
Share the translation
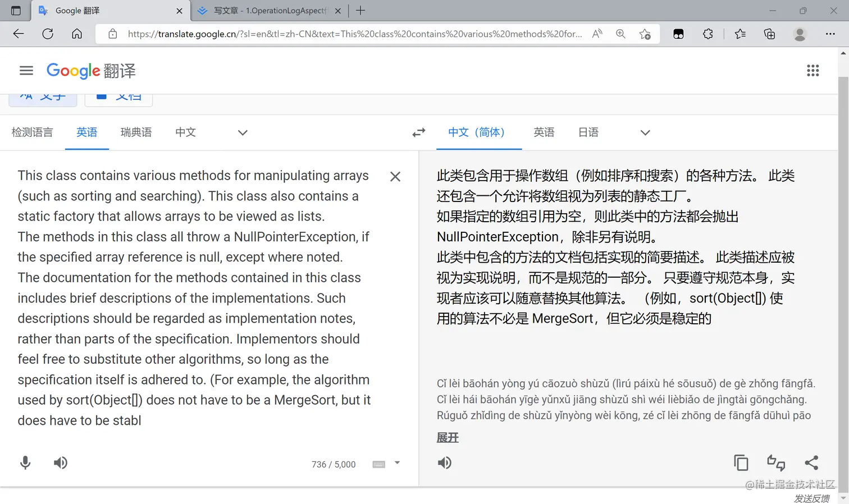tap(811, 462)
